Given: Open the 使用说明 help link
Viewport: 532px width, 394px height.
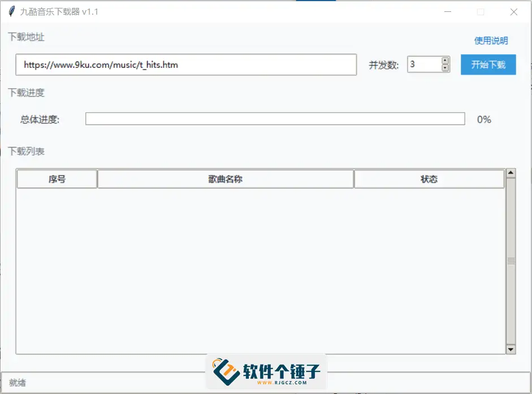Looking at the screenshot, I should coord(490,41).
